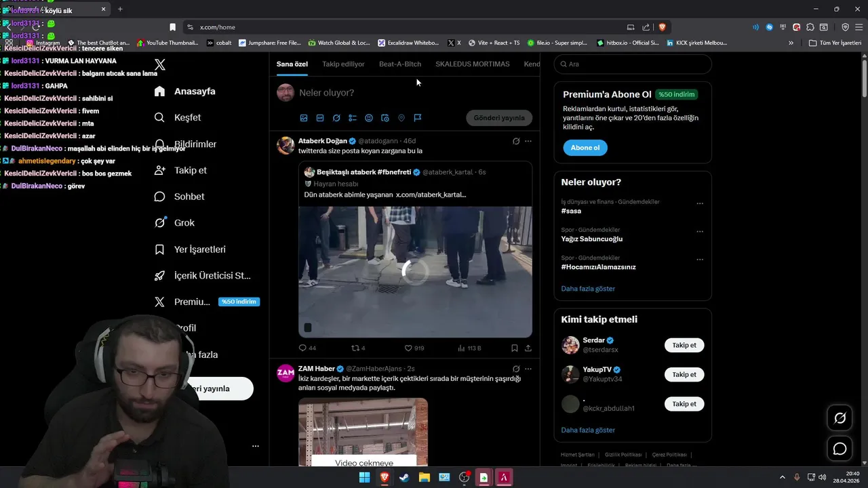Screen dimensions: 868x488
Task: Switch to Sana özel tab
Action: click(x=292, y=64)
